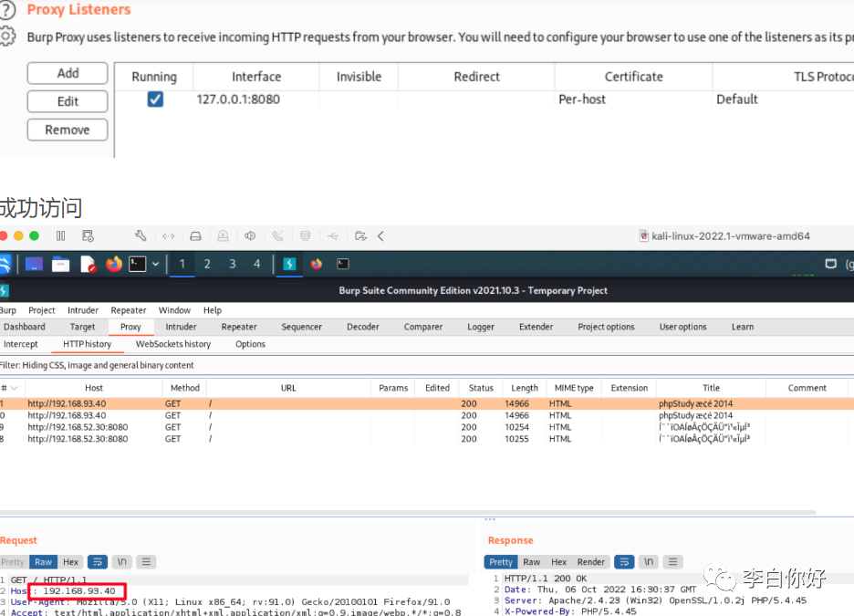Open the Proxy Options sub-tab
The height and width of the screenshot is (616, 854).
point(250,344)
